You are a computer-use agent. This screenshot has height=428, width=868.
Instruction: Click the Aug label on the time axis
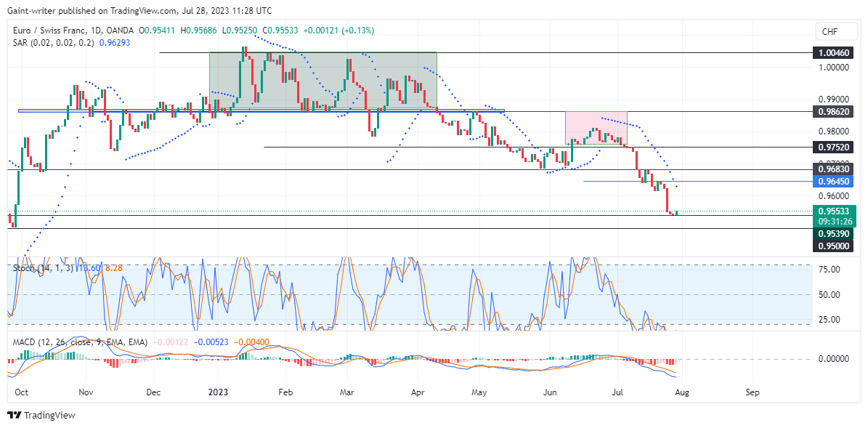tap(681, 392)
